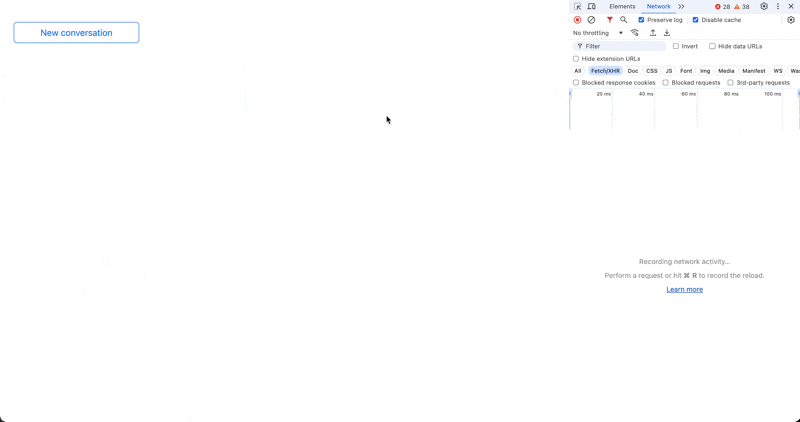
Task: Select the Doc type filter
Action: 633,71
